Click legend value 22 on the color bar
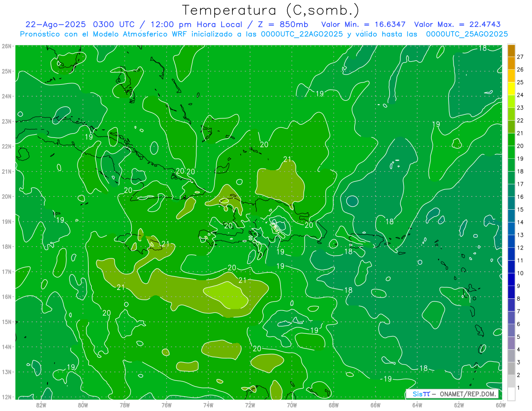The height and width of the screenshot is (411, 532). [520, 120]
